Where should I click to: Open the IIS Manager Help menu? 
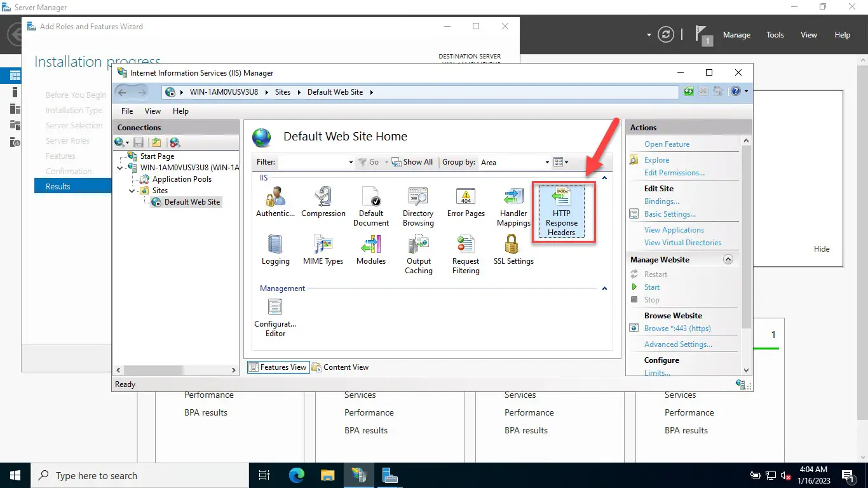180,111
